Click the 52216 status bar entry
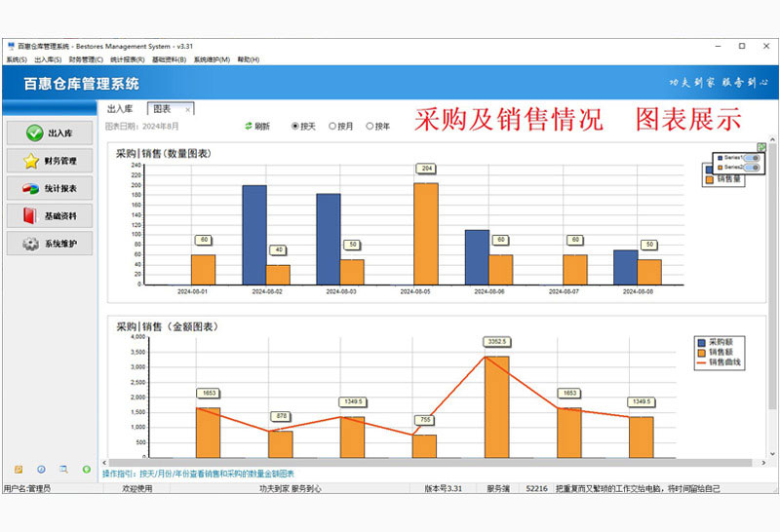780x532 pixels. [x=537, y=489]
